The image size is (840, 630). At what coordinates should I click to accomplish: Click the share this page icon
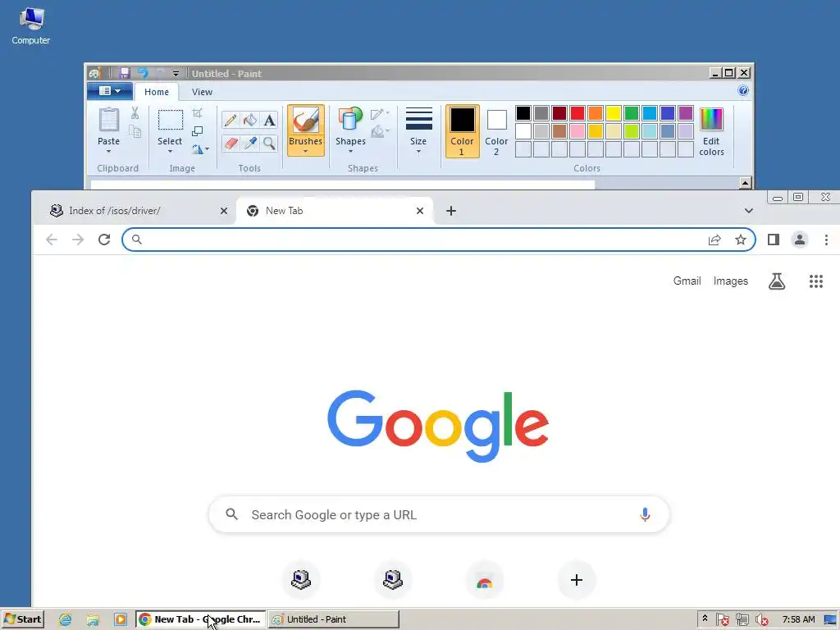point(714,240)
